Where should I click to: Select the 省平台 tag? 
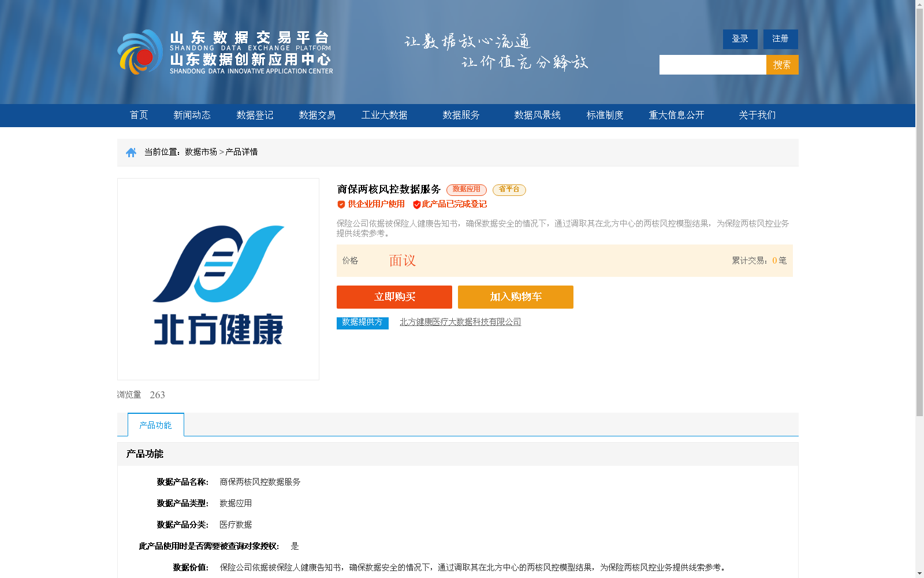pos(509,190)
